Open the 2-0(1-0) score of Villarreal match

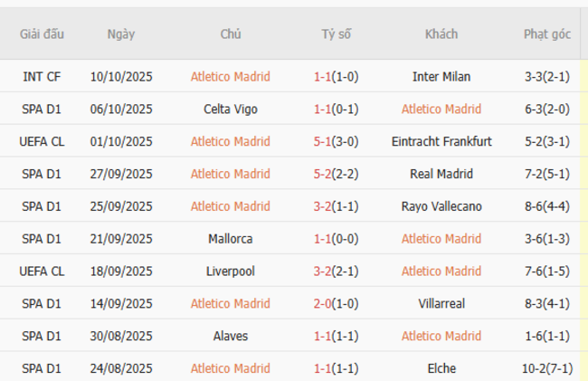(337, 304)
